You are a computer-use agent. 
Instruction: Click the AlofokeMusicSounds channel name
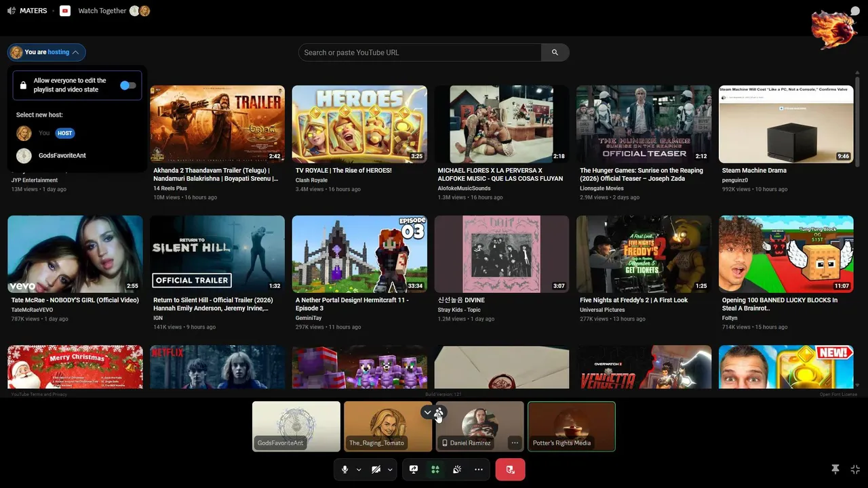coord(464,188)
